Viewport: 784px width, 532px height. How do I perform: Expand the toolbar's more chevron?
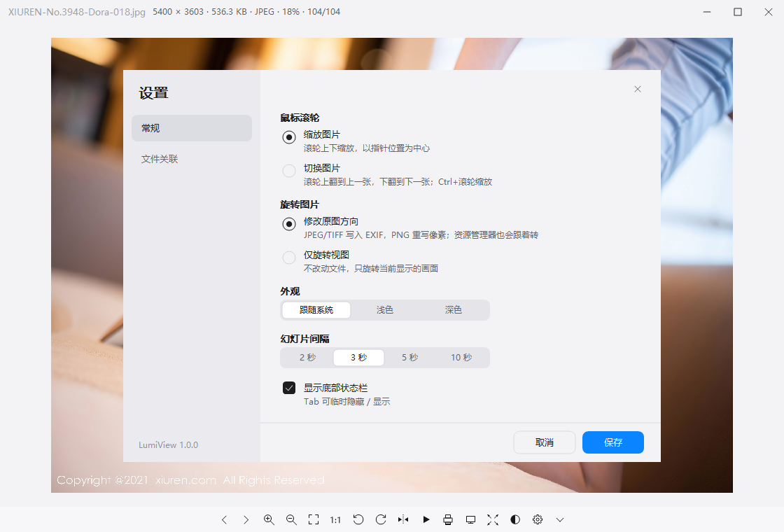coord(560,520)
